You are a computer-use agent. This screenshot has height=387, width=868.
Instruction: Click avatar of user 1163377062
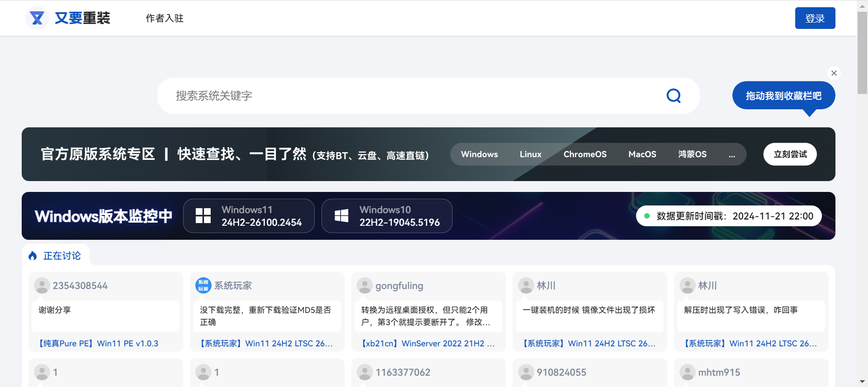pos(365,372)
